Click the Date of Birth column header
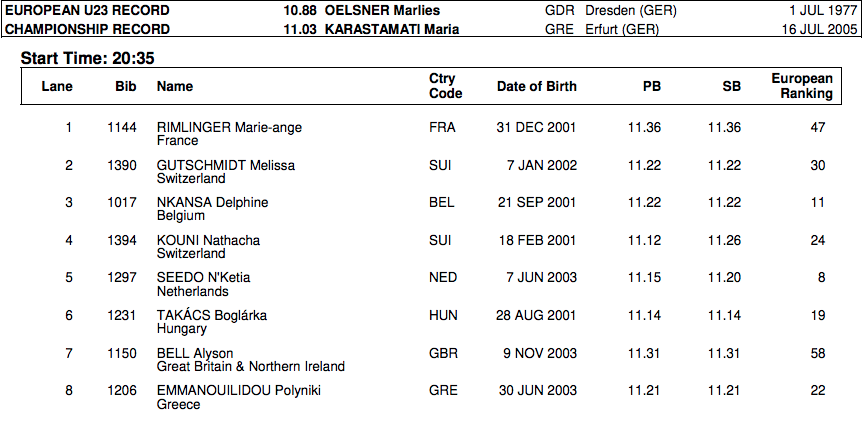Screen dimensions: 866x439 tap(536, 87)
